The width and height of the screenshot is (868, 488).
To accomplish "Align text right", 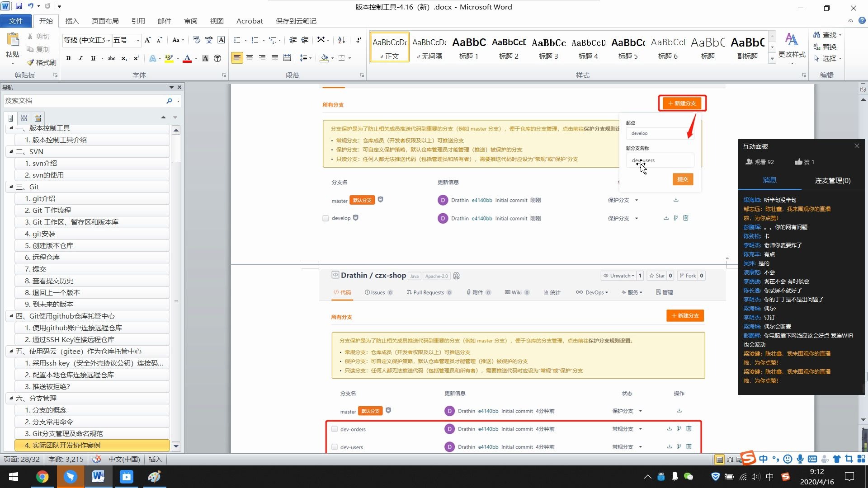I will [262, 58].
